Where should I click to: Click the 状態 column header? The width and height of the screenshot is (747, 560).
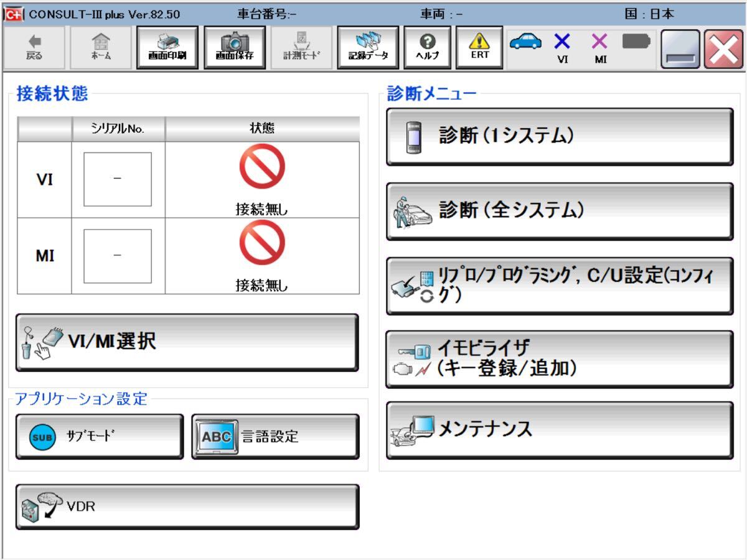click(262, 129)
